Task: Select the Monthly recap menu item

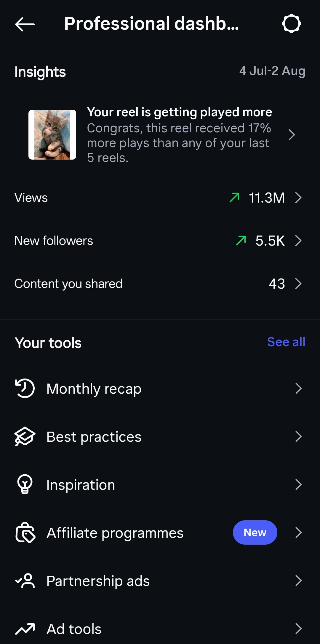Action: pyautogui.click(x=160, y=388)
